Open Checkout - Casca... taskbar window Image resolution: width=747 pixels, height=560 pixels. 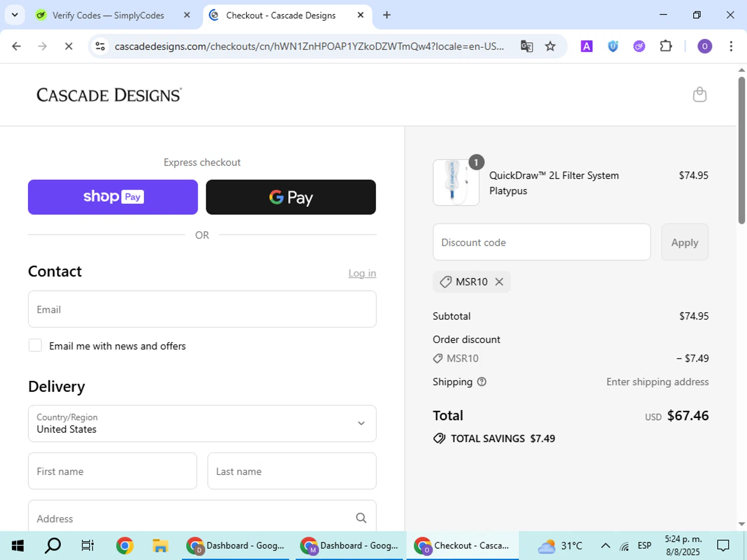coord(463,546)
